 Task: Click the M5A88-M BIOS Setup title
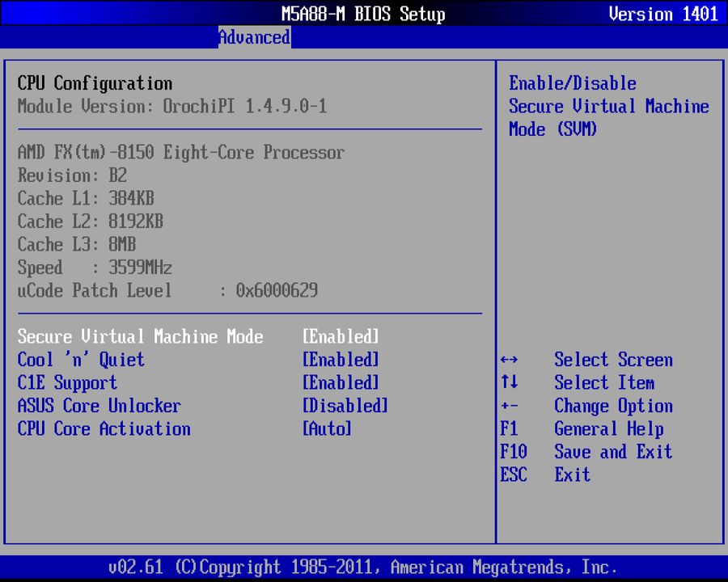click(x=363, y=14)
